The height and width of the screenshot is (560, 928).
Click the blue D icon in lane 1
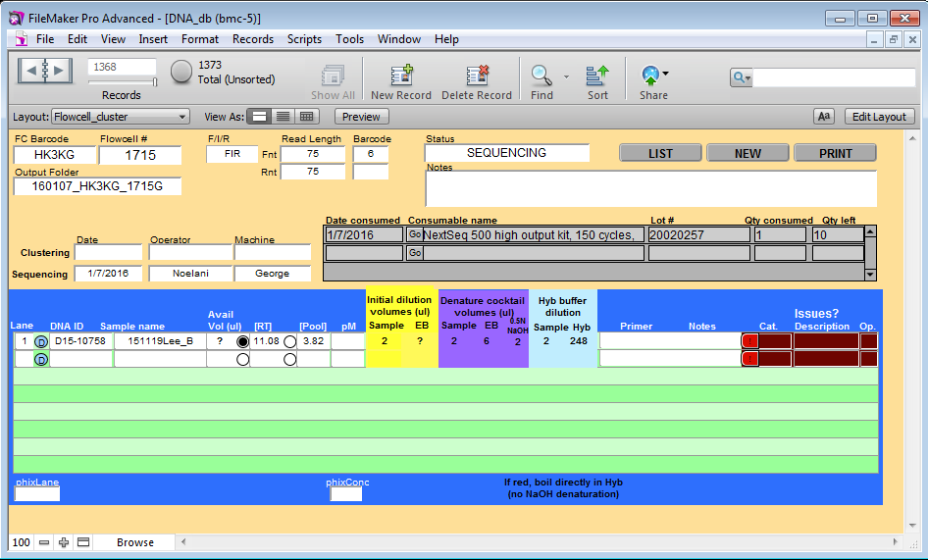tap(41, 341)
